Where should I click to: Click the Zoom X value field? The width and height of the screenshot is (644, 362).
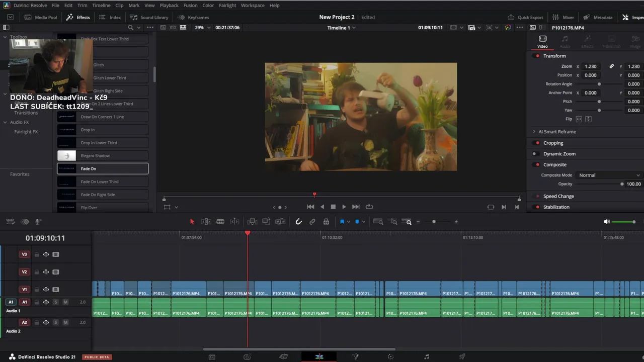592,66
